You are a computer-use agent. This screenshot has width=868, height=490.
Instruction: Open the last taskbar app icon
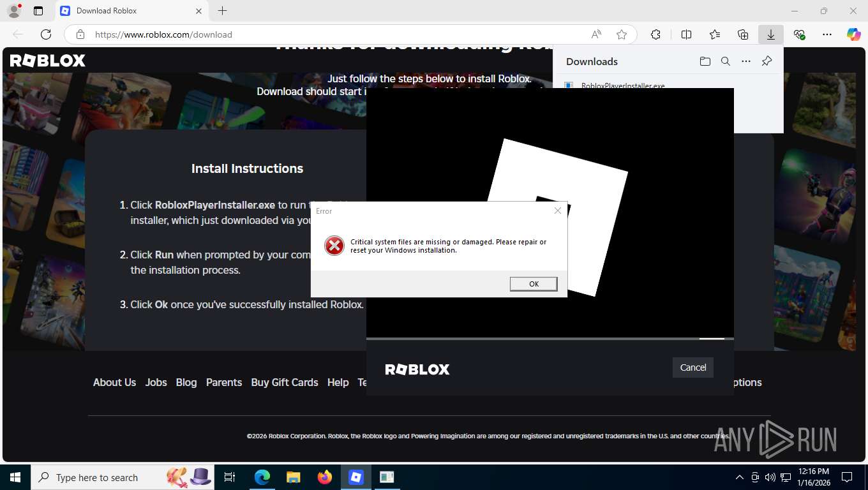tap(387, 477)
